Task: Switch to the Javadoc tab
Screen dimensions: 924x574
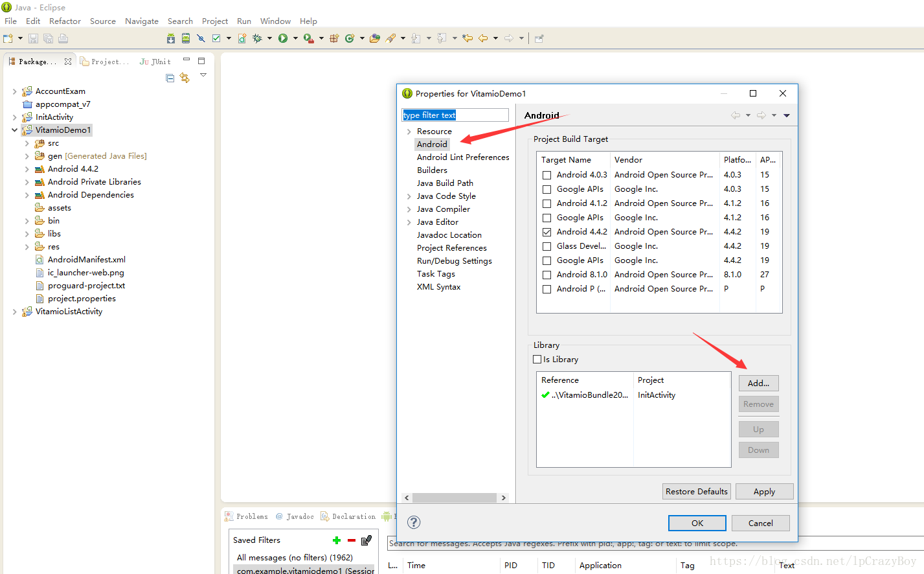Action: tap(295, 516)
